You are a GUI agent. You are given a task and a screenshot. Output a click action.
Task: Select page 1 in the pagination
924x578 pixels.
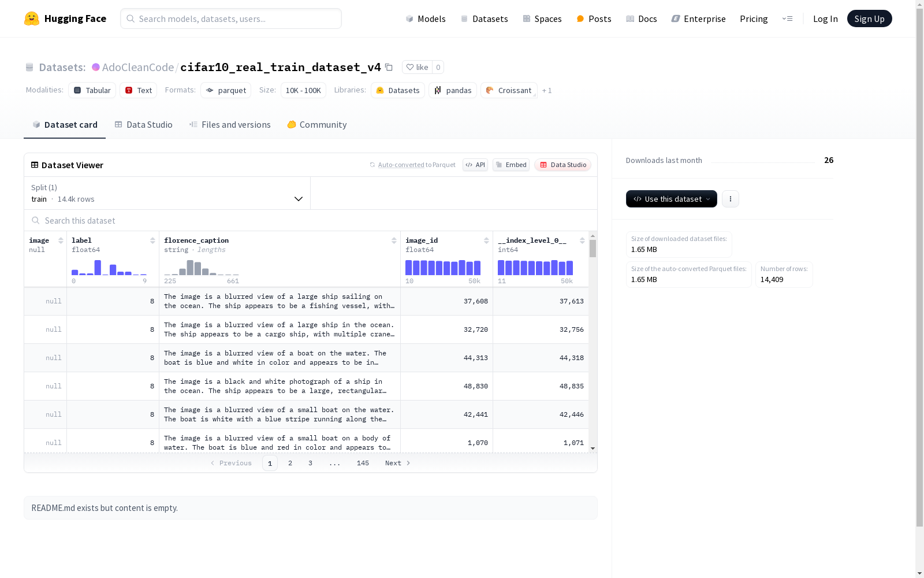[x=270, y=463]
